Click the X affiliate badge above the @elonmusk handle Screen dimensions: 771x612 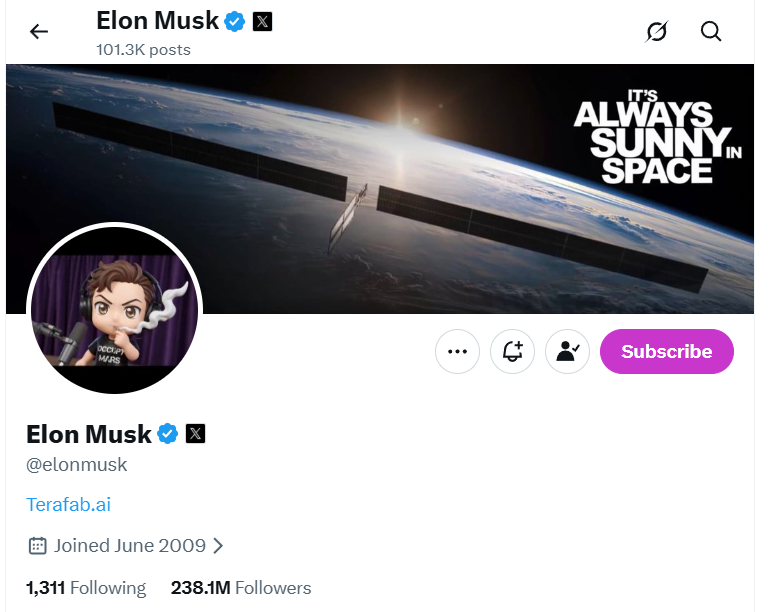(x=196, y=434)
